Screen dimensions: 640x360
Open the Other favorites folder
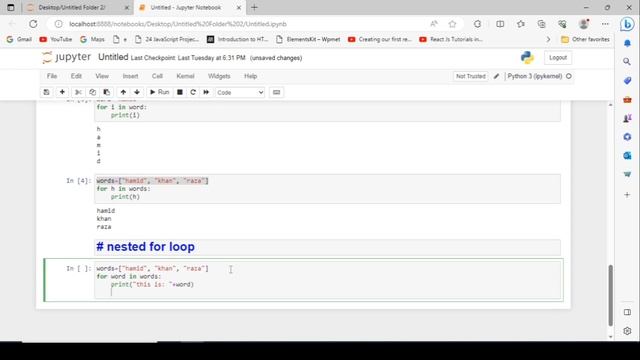coord(585,39)
